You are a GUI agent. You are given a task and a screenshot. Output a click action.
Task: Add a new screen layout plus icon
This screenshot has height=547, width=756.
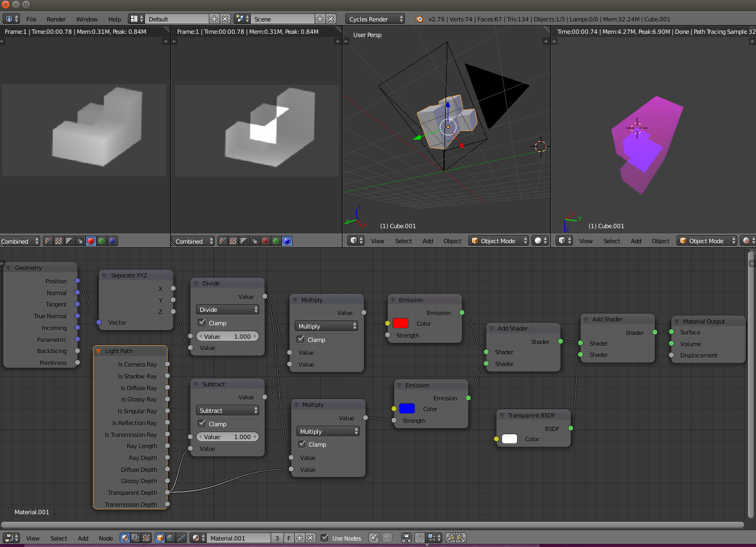pos(214,19)
